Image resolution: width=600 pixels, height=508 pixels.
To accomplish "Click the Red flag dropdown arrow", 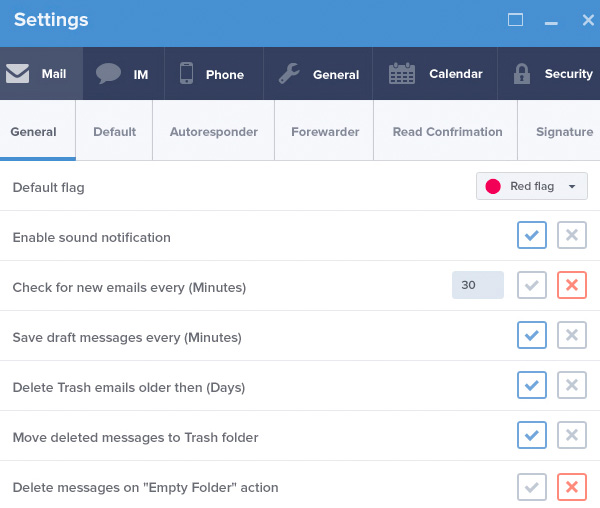I will 571,186.
